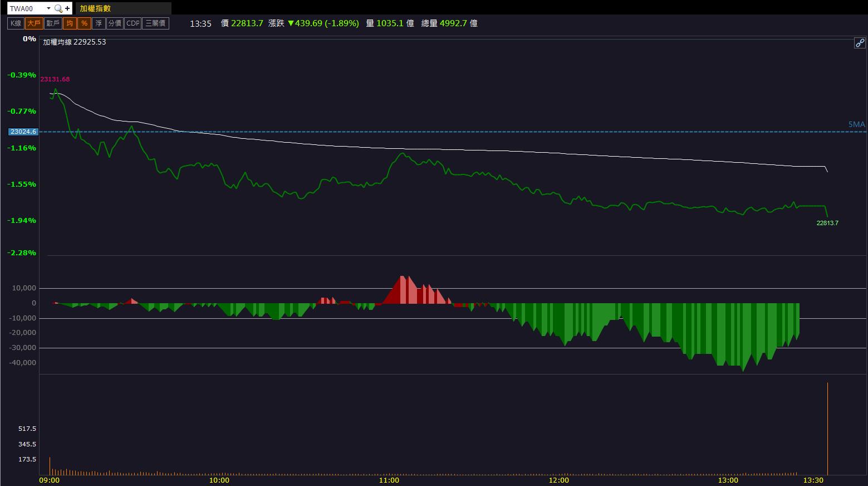The image size is (868, 486).
Task: Click the 13:30 time axis label
Action: point(813,480)
